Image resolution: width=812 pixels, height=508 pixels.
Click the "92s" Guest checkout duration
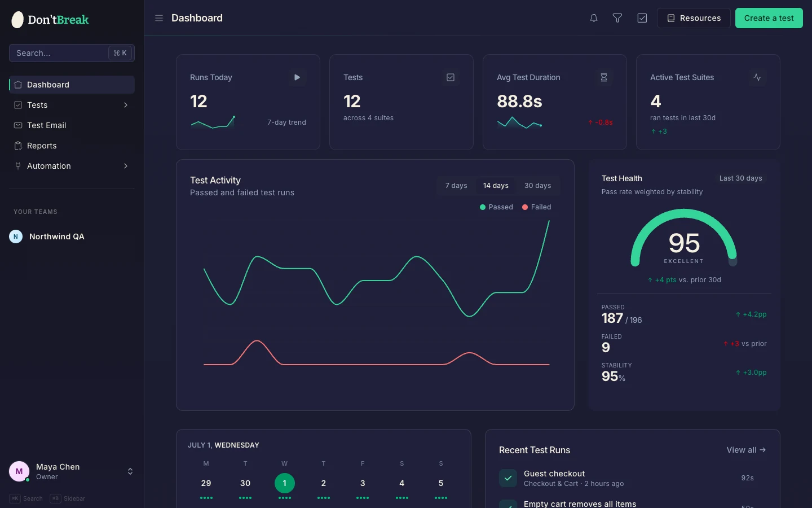coord(747,478)
